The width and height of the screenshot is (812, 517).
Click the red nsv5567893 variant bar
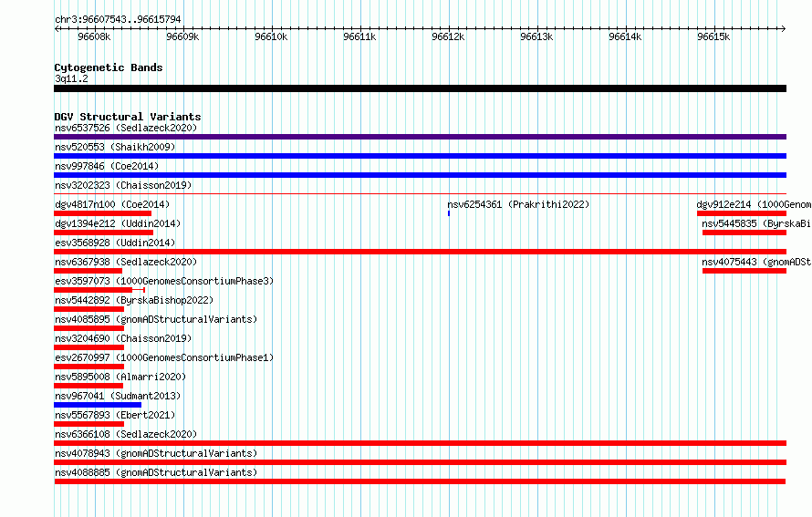(89, 424)
